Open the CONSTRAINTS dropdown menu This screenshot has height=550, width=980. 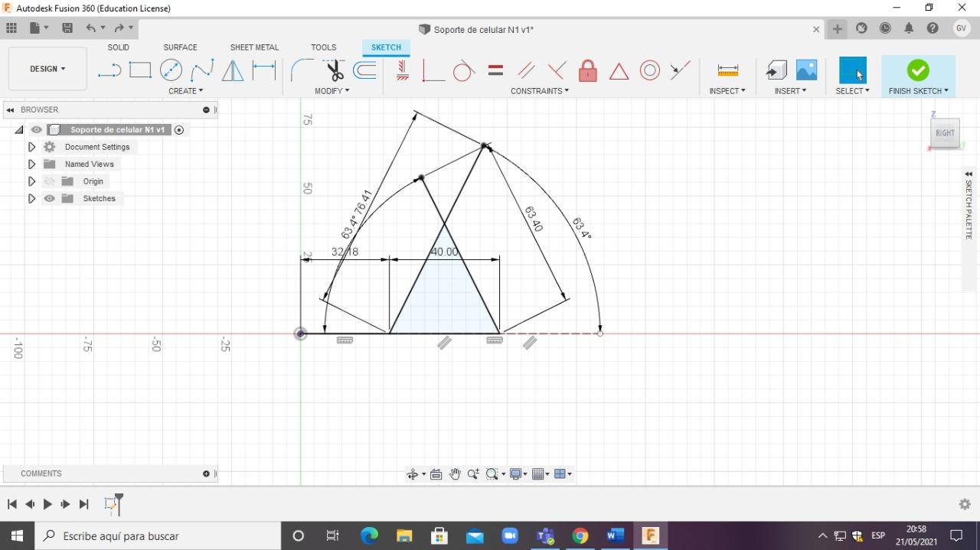540,91
